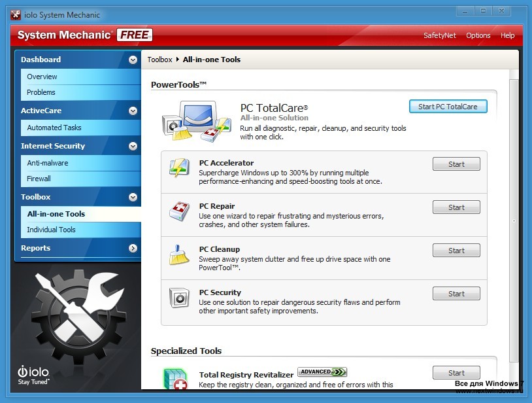Image resolution: width=532 pixels, height=403 pixels.
Task: Click the PowerTools section heading
Action: coord(178,84)
